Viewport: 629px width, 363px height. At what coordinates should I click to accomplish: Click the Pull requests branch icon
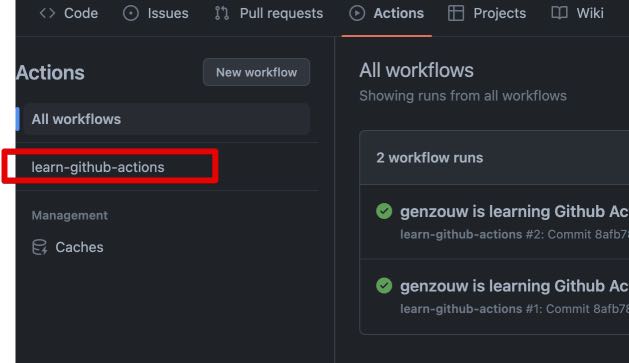[x=221, y=13]
